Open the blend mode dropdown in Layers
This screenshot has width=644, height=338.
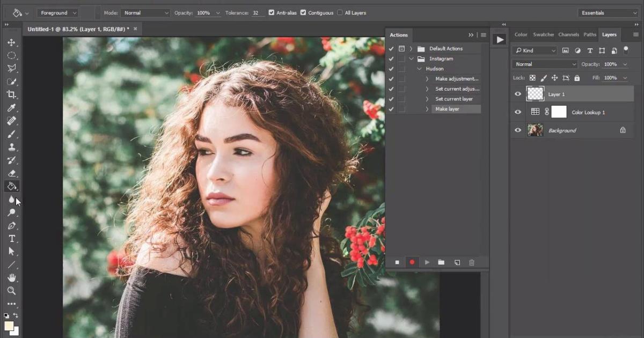[x=544, y=64]
